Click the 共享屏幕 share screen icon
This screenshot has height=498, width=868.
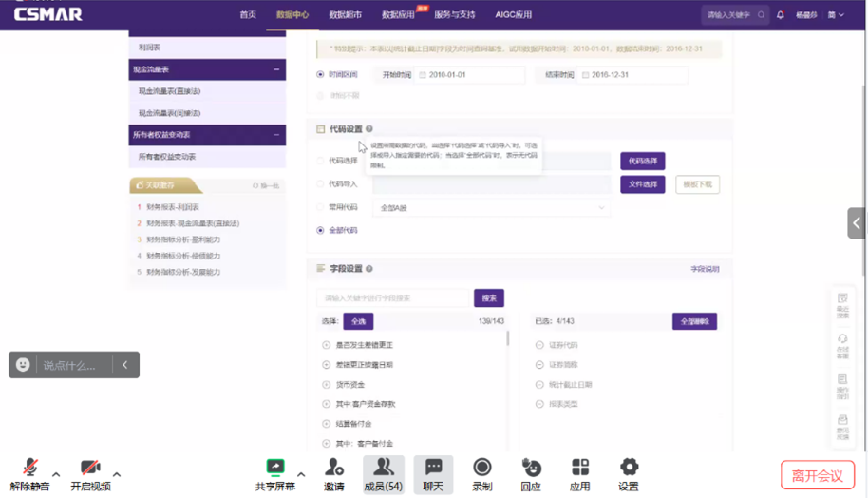click(x=275, y=468)
